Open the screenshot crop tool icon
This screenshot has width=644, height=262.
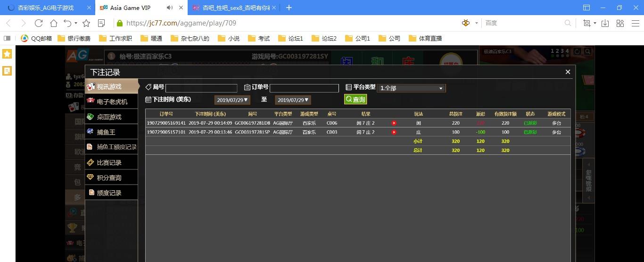(x=586, y=23)
